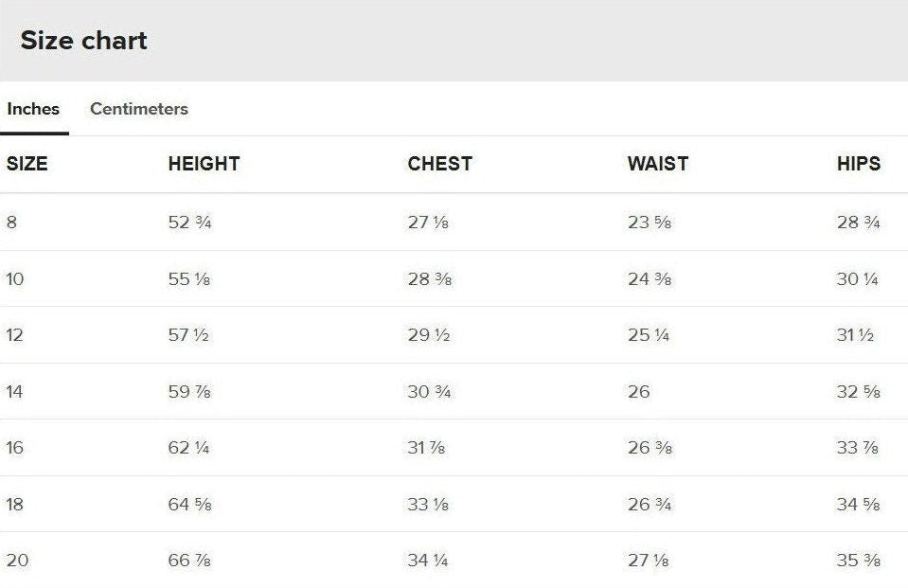The width and height of the screenshot is (908, 588).
Task: Select the size 8 row label
Action: 11,223
